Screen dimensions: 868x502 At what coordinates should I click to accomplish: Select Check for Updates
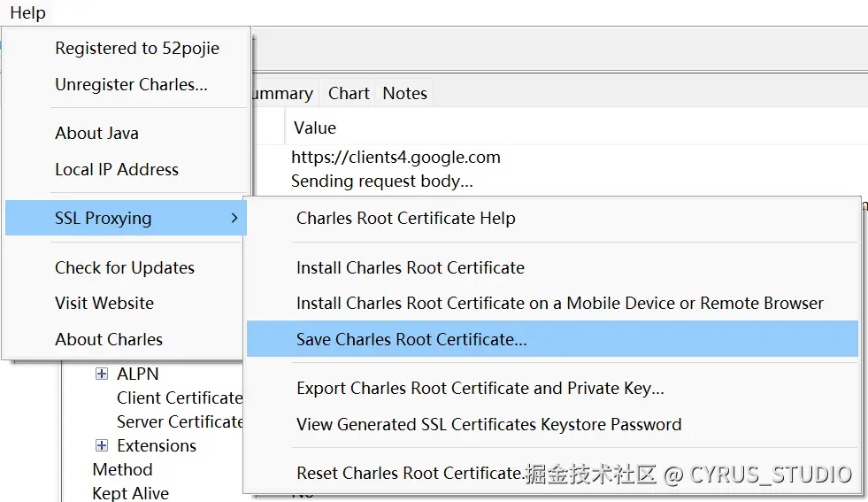tap(125, 267)
